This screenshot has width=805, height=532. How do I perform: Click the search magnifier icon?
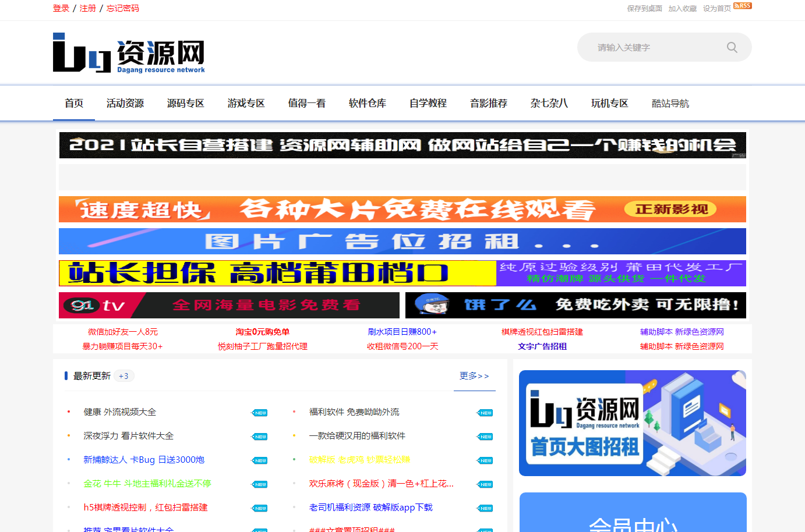click(x=732, y=48)
